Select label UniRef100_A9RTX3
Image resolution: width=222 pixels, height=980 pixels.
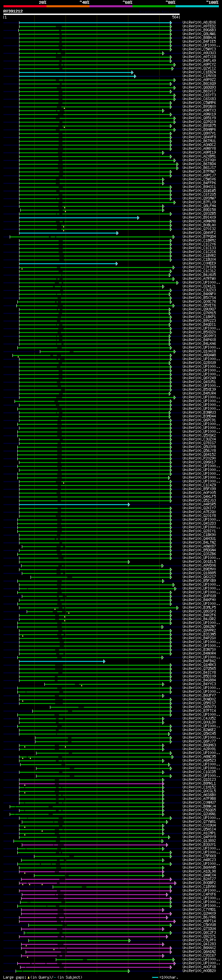point(199,110)
